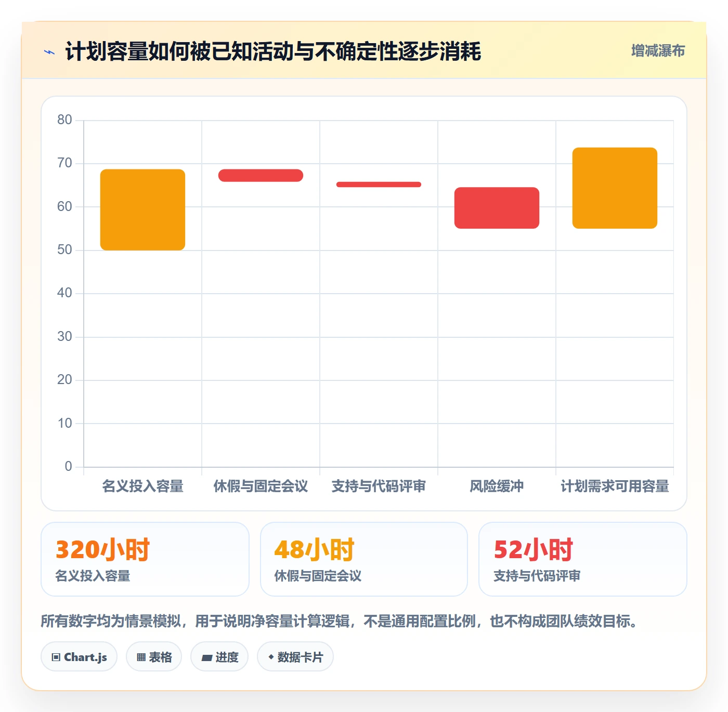Click the 表格 tag chip
This screenshot has height=712, width=728.
(154, 657)
